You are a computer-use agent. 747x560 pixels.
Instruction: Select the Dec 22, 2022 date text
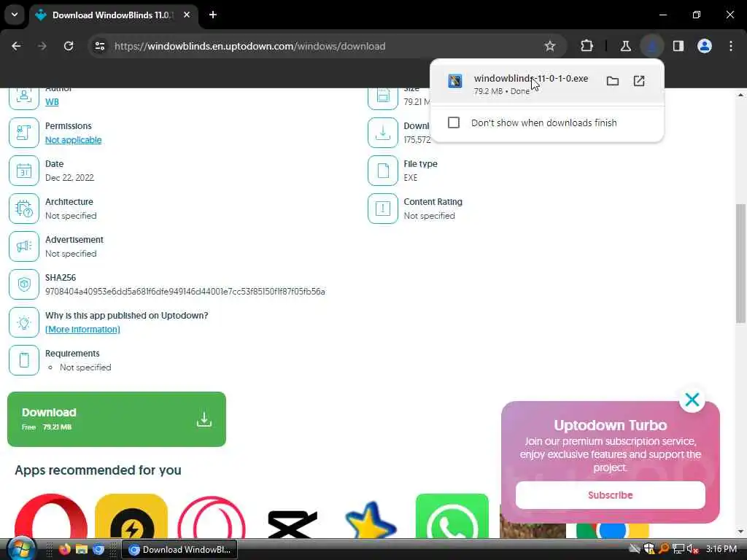tap(69, 178)
